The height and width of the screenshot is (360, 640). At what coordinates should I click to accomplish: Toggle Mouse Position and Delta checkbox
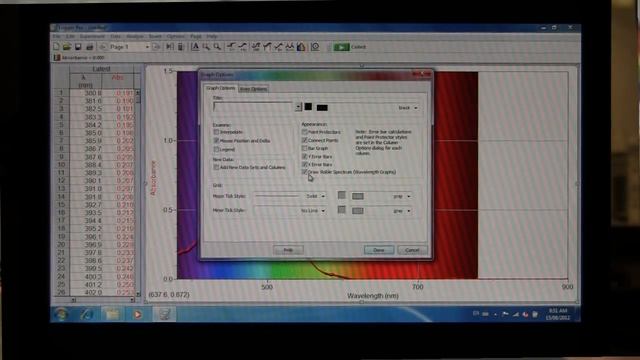(x=216, y=140)
